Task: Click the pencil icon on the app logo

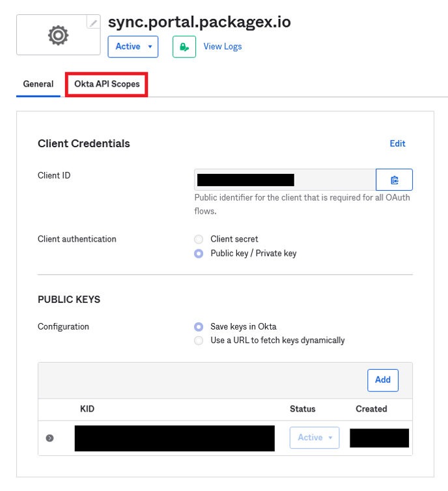Action: point(94,23)
